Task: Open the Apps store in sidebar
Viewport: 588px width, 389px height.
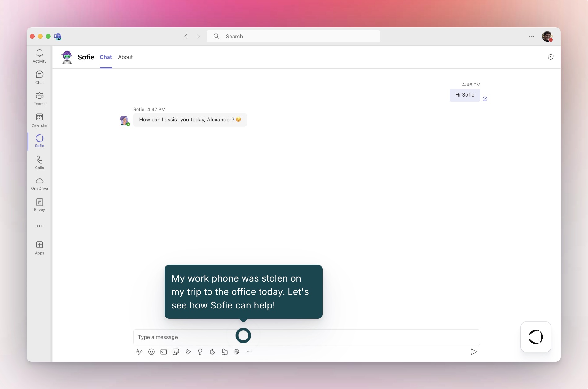Action: point(39,248)
